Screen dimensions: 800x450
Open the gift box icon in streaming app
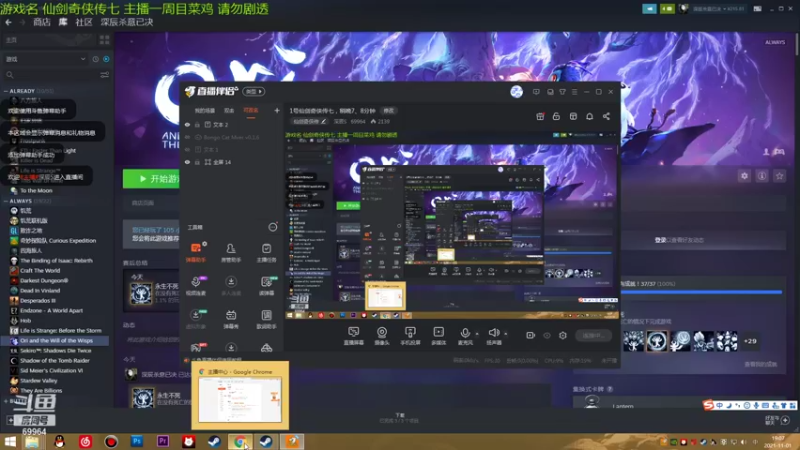[540, 116]
